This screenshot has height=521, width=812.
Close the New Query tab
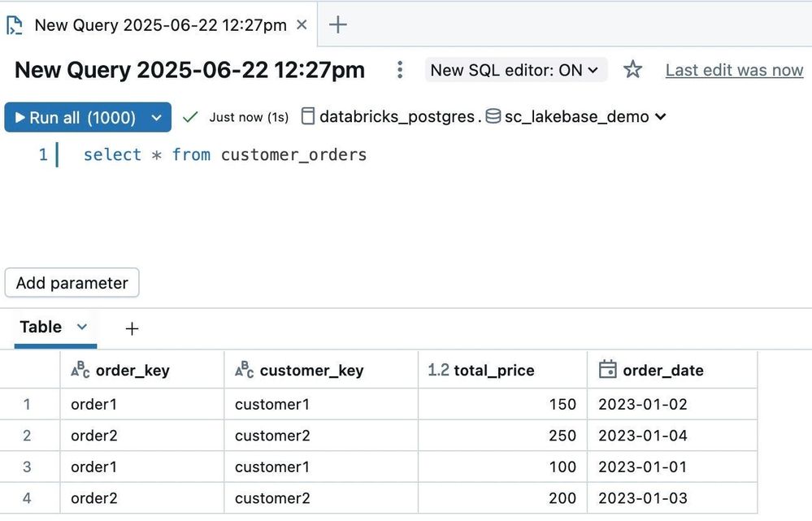click(302, 25)
